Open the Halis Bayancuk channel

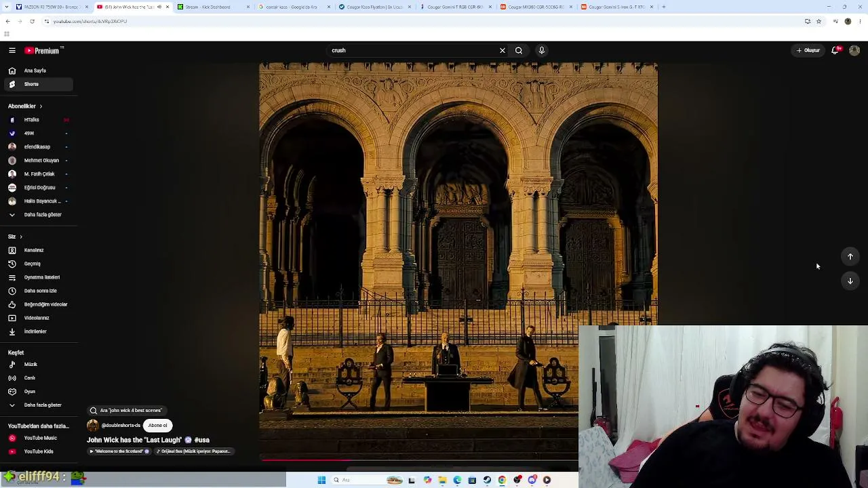(38, 201)
